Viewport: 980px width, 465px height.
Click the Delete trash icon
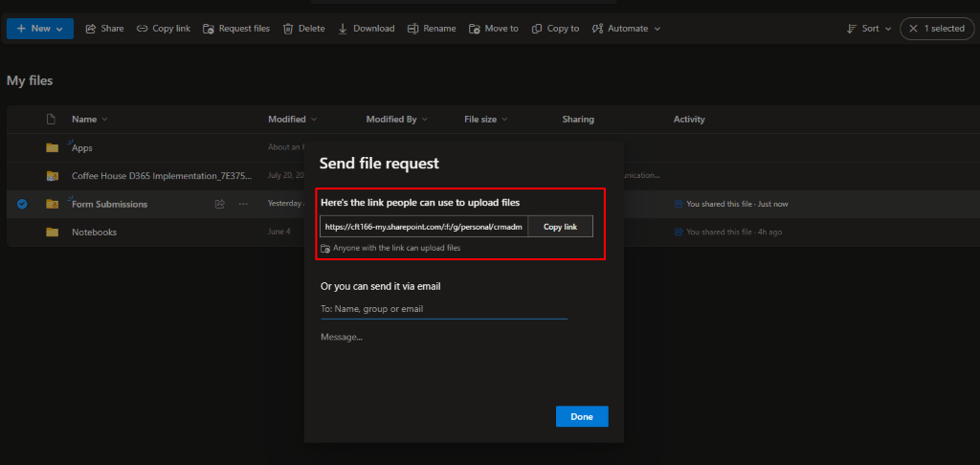288,29
